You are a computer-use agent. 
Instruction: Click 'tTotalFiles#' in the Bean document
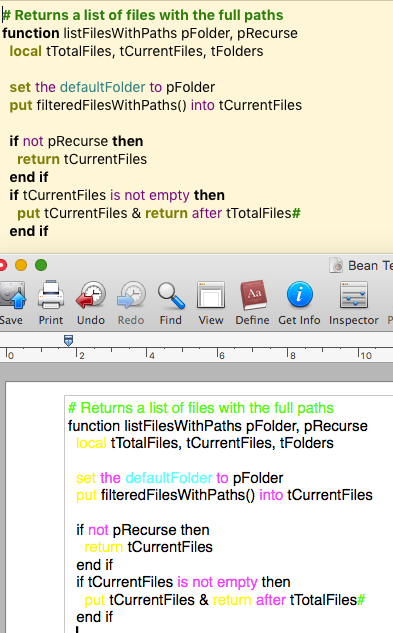point(328,600)
